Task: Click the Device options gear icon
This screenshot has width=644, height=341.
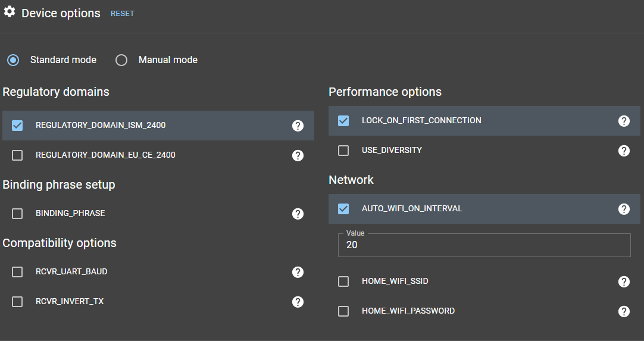Action: tap(10, 12)
